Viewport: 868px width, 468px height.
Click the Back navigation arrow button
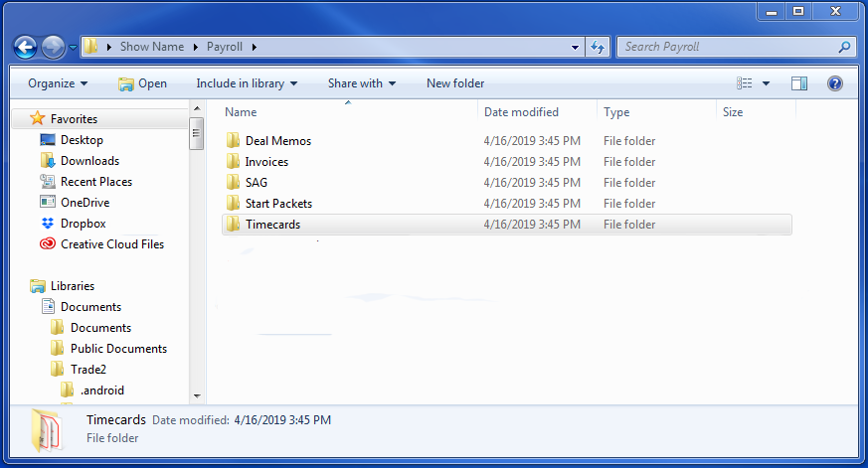[x=26, y=47]
